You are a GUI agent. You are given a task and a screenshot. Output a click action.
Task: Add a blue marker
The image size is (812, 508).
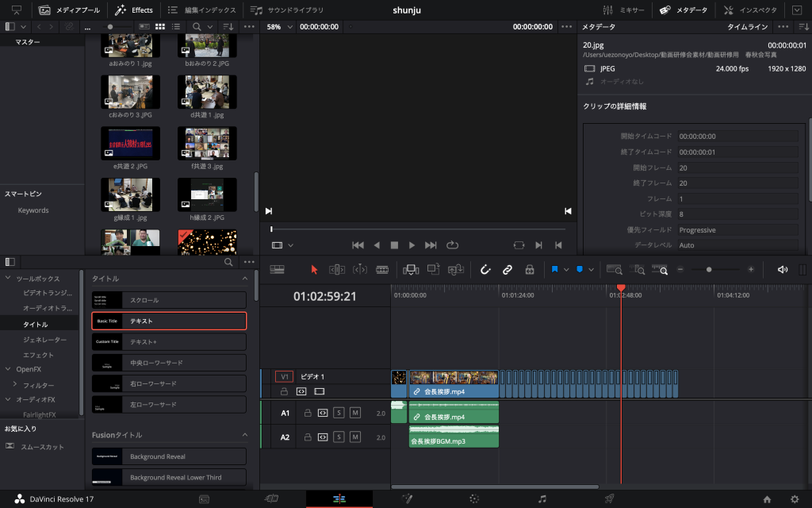point(580,270)
